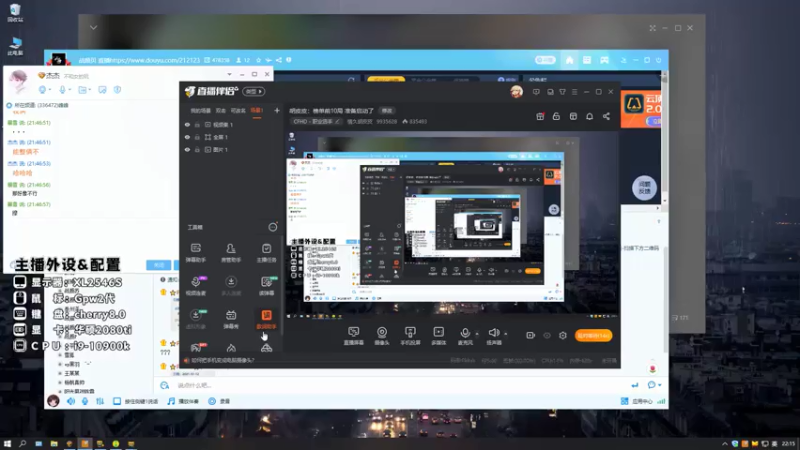
Task: Open the Recycle Bin desktop icon
Action: 15,13
